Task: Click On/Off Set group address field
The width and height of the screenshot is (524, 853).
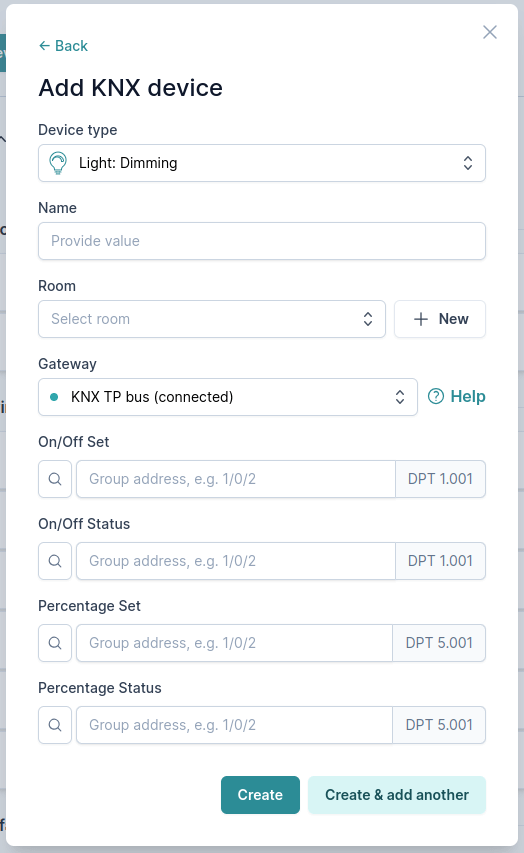Action: (x=236, y=479)
